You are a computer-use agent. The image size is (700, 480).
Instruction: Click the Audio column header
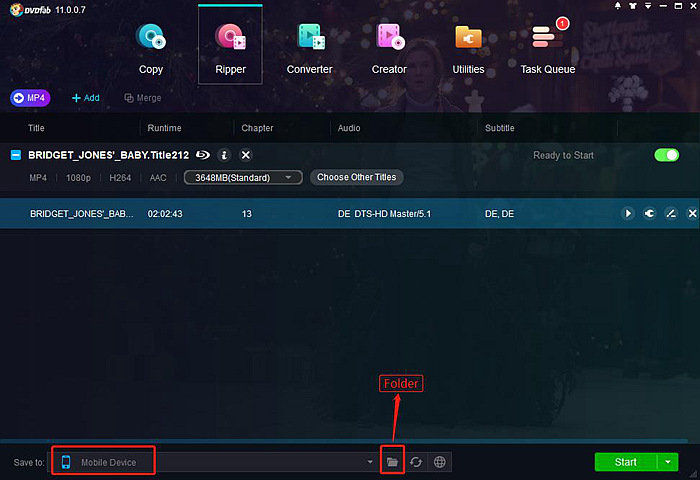click(x=349, y=128)
